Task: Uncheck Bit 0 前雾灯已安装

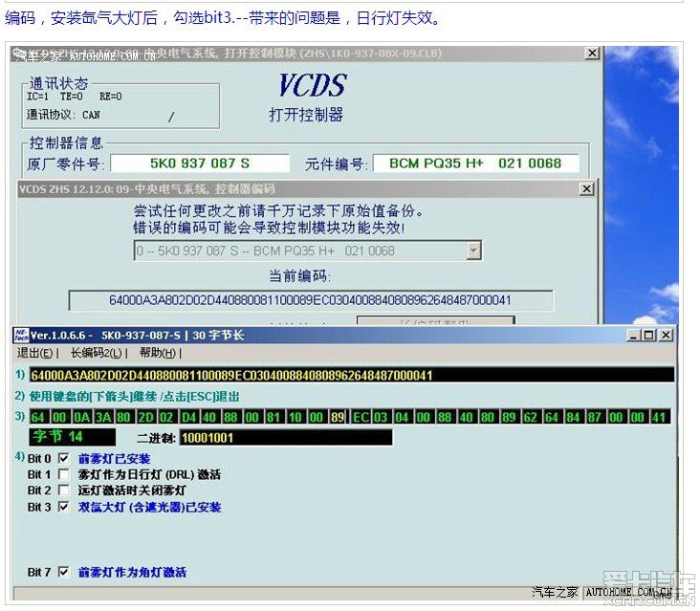Action: click(64, 458)
